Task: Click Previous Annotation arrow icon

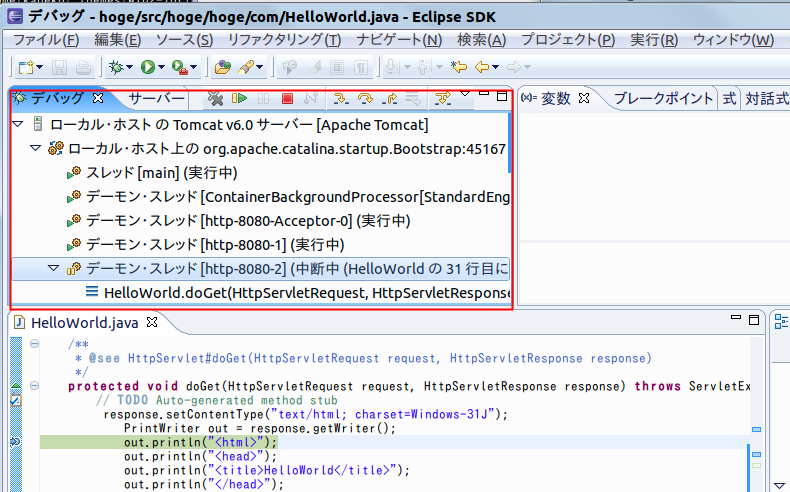Action: [x=424, y=67]
